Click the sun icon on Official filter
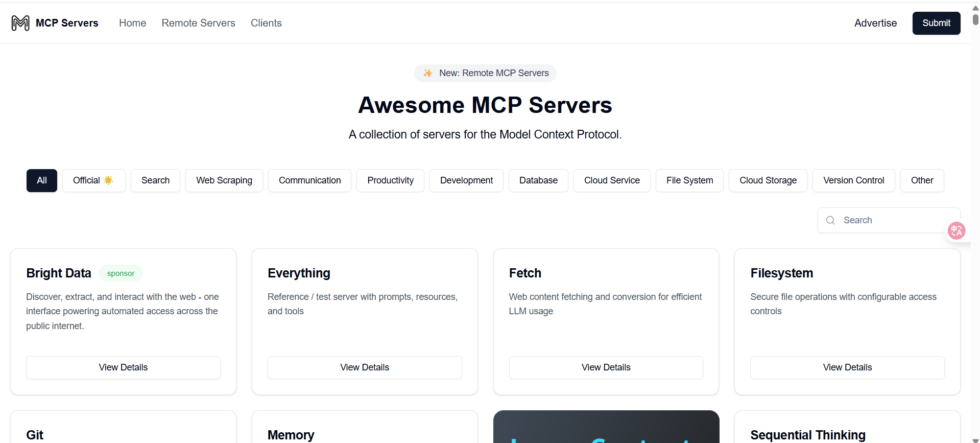The image size is (980, 443). 108,180
